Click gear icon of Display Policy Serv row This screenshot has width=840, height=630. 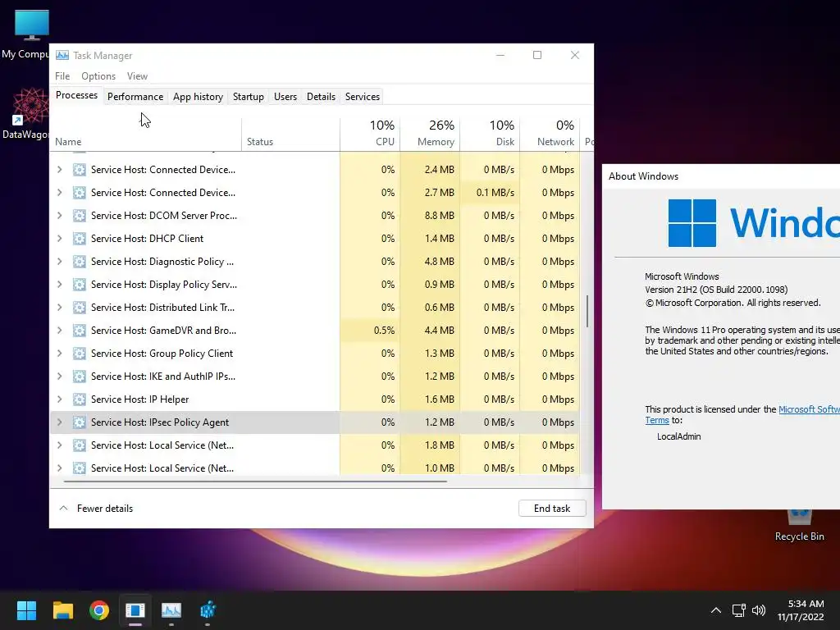click(x=80, y=285)
